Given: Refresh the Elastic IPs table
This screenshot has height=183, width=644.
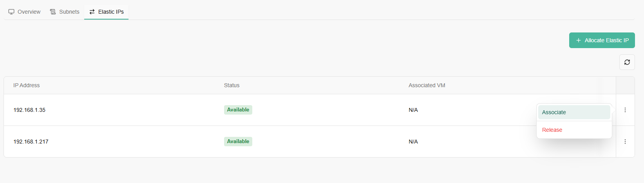Looking at the screenshot, I should pyautogui.click(x=627, y=62).
